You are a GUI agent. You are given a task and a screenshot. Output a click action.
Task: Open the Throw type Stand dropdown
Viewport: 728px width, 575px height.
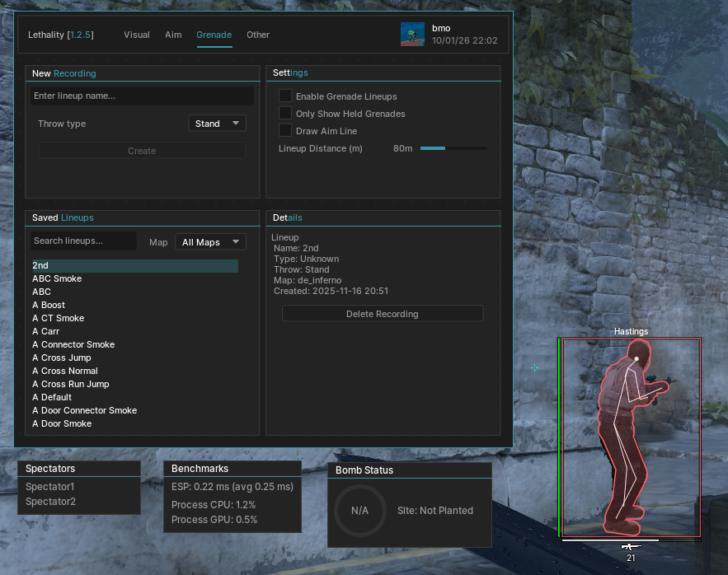[217, 124]
